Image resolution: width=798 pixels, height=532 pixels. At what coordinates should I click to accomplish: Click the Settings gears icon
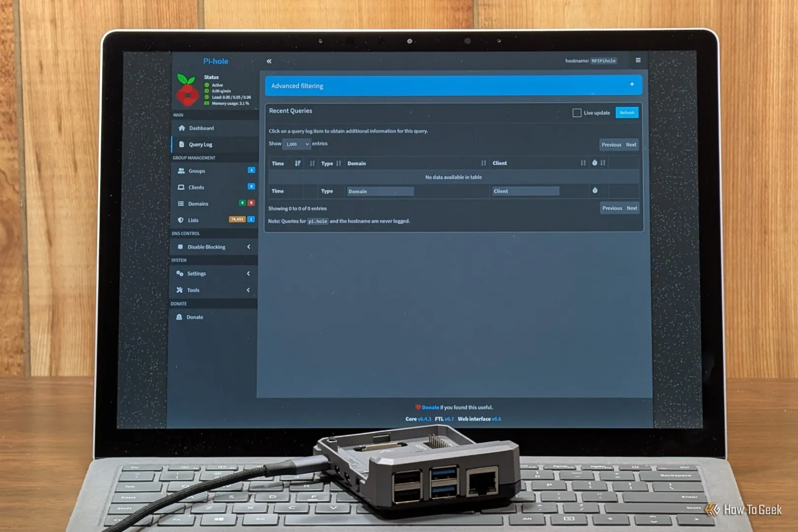pyautogui.click(x=180, y=273)
